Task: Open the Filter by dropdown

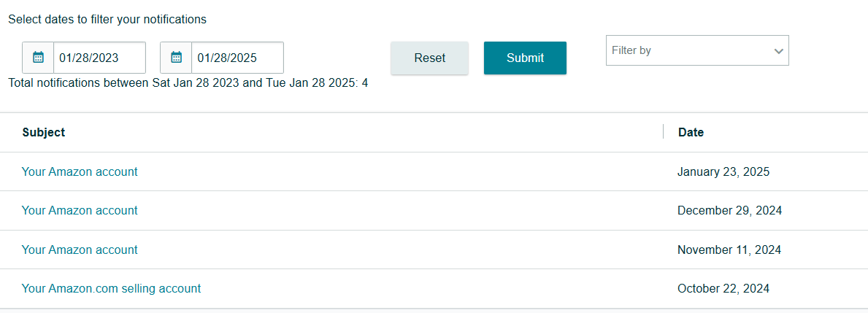Action: coord(697,50)
